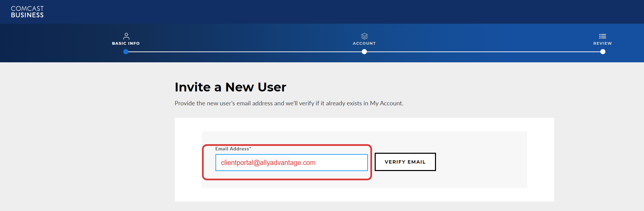Click the Comcast Business logo
644x211 pixels.
27,12
